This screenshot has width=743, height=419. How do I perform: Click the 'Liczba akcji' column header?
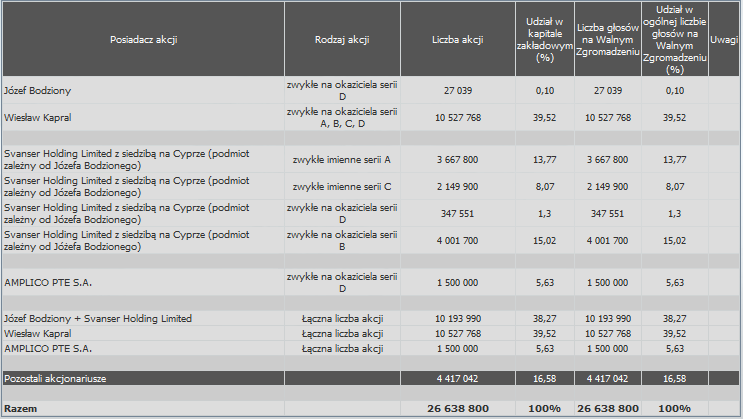458,39
